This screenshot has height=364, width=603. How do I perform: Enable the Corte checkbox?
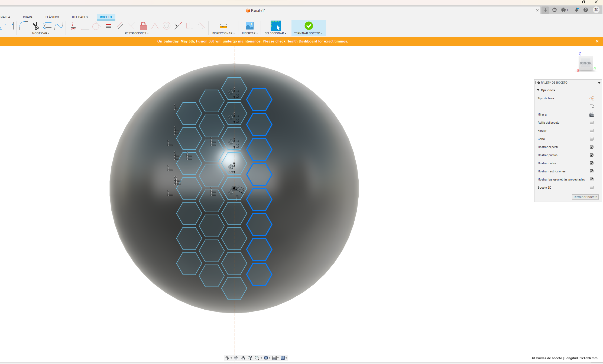coord(592,139)
